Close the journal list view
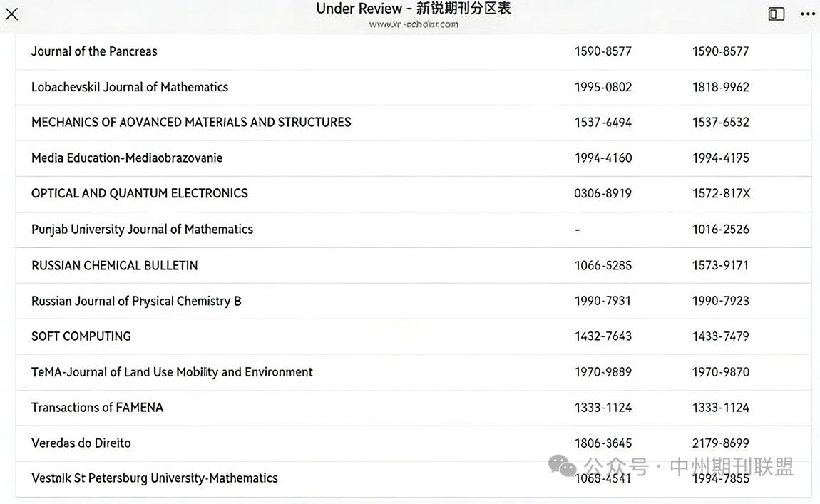 tap(11, 14)
